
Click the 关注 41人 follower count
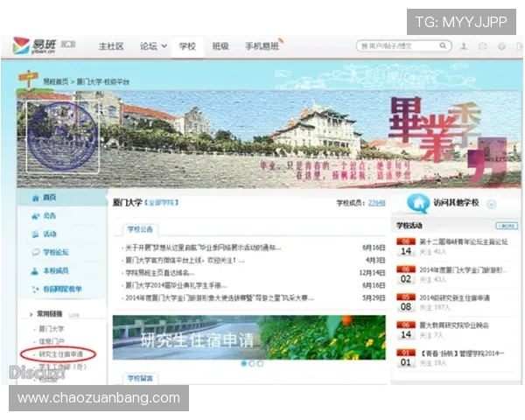pyautogui.click(x=433, y=252)
